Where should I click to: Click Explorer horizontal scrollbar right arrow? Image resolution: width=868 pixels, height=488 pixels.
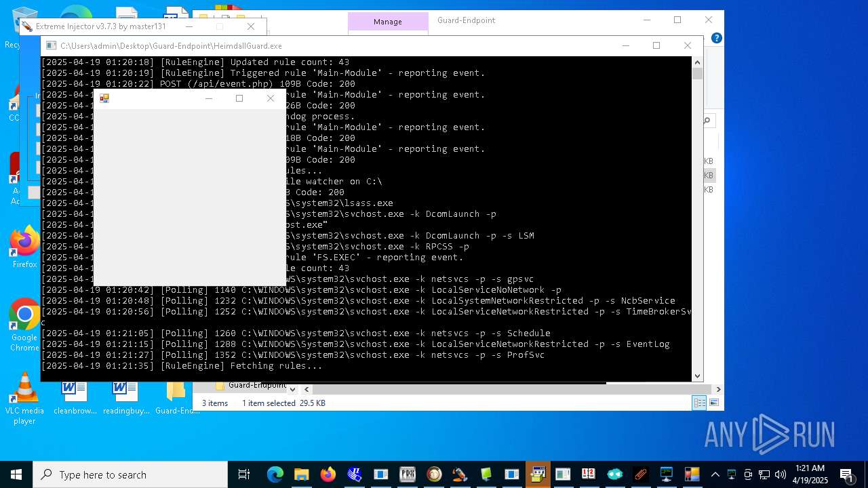[718, 389]
